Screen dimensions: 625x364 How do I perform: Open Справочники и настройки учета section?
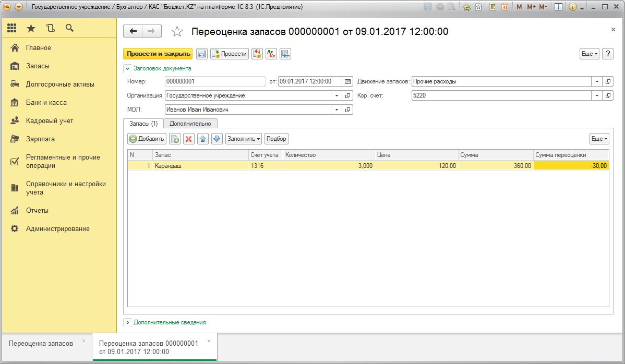click(x=66, y=188)
